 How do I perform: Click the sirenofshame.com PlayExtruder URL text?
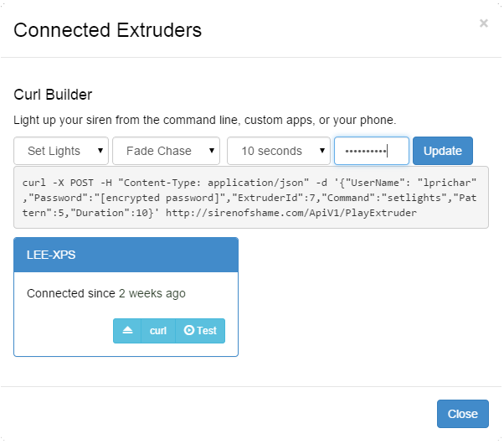pyautogui.click(x=291, y=213)
